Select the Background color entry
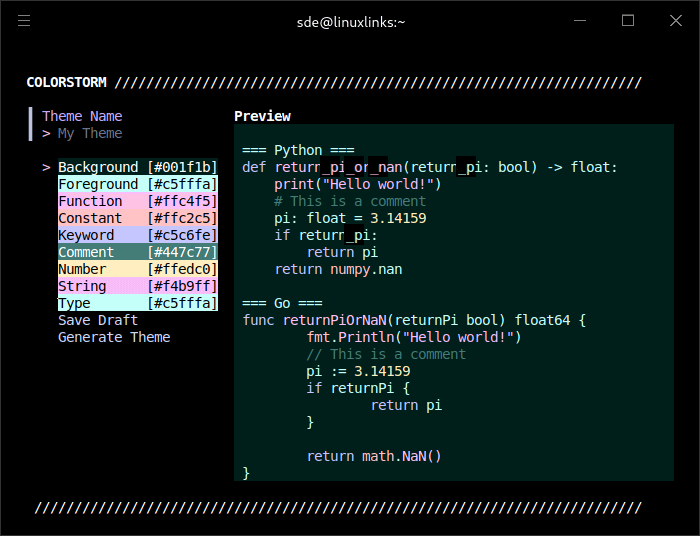The width and height of the screenshot is (700, 536). coord(137,167)
